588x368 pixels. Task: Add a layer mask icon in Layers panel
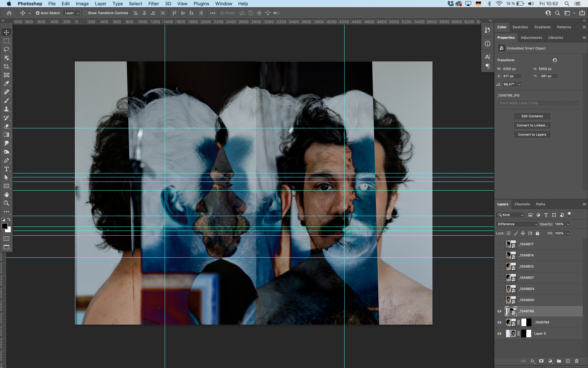(541, 361)
